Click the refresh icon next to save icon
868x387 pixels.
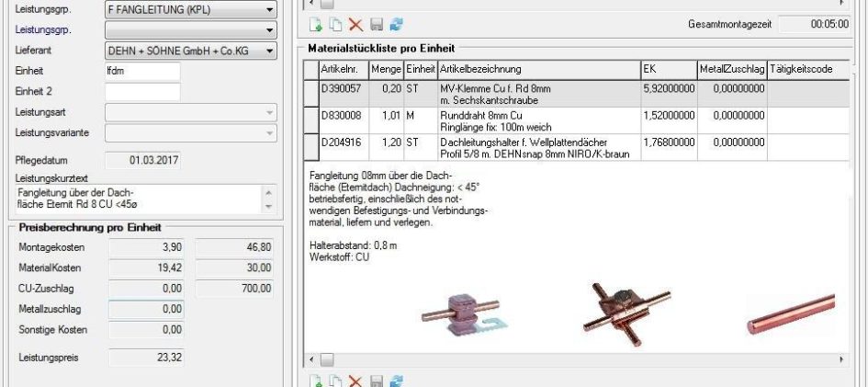coord(396,25)
